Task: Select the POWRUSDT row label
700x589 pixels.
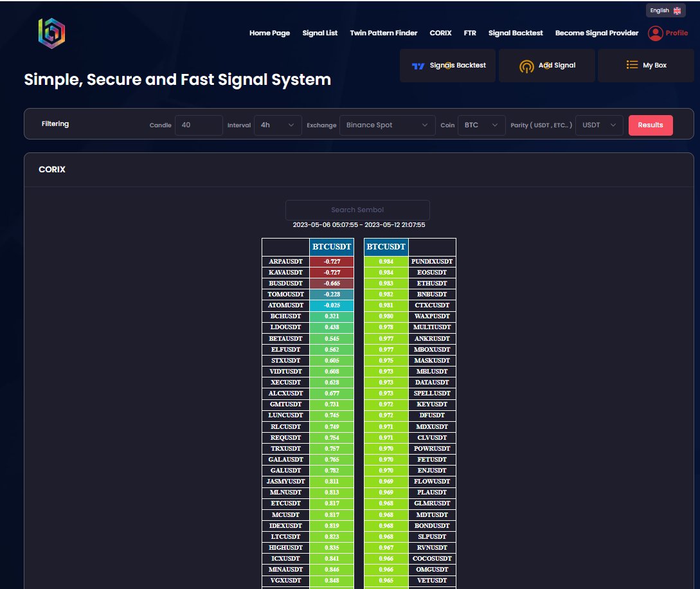Action: pos(432,448)
